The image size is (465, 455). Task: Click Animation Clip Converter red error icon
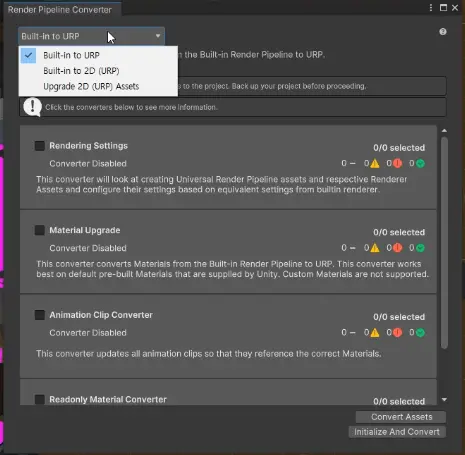397,332
